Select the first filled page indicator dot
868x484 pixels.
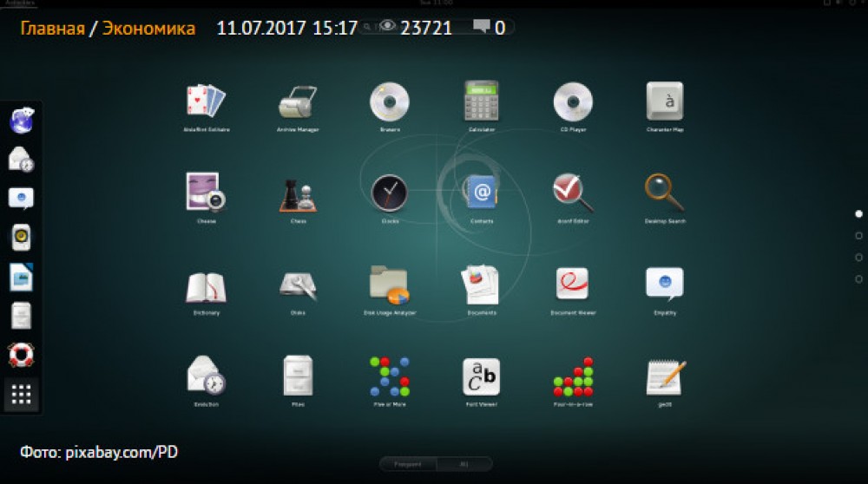pos(858,213)
